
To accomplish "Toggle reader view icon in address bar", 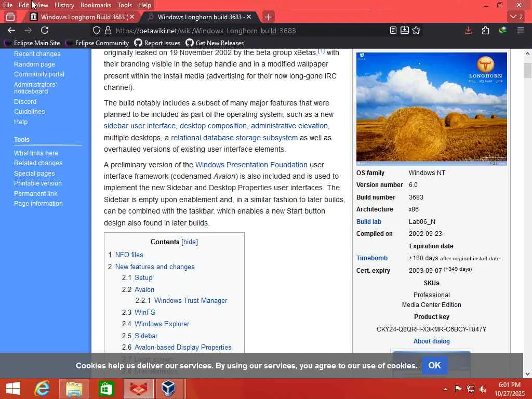I will click(393, 30).
